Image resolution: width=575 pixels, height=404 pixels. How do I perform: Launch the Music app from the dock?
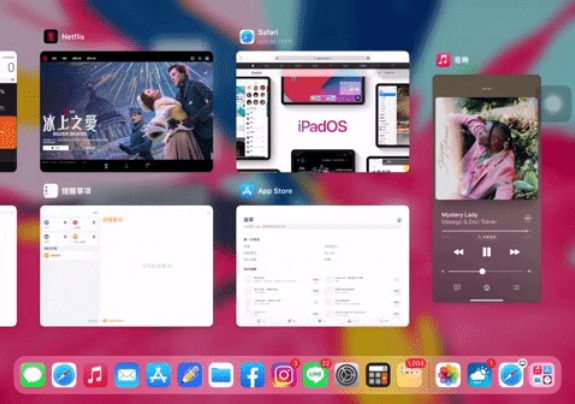click(95, 375)
